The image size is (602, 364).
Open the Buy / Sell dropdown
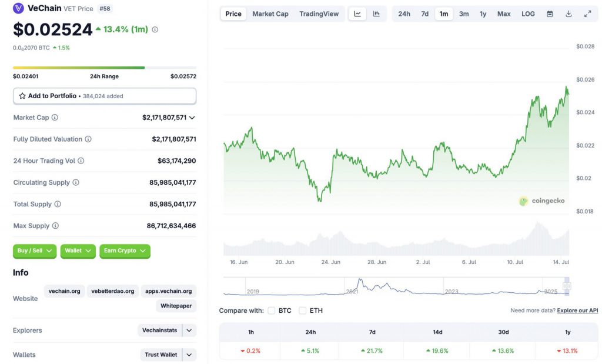[x=35, y=251]
